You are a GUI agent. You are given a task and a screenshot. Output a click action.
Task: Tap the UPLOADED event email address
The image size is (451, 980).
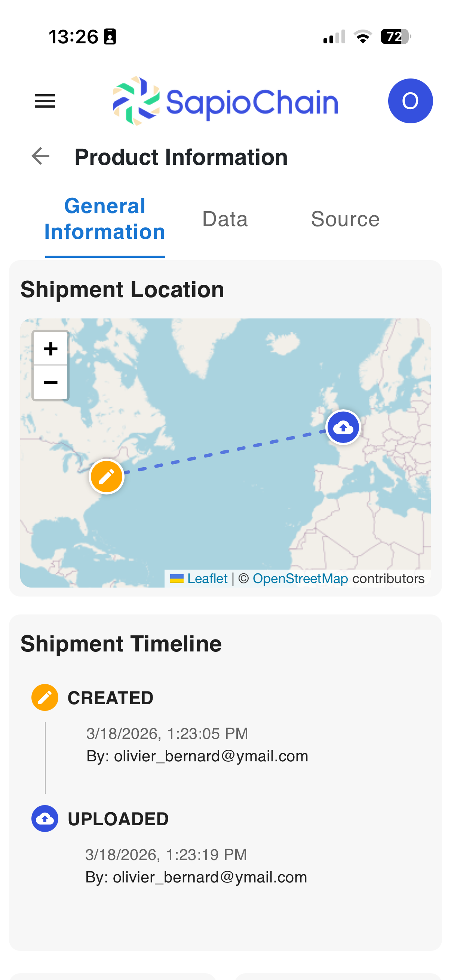210,877
